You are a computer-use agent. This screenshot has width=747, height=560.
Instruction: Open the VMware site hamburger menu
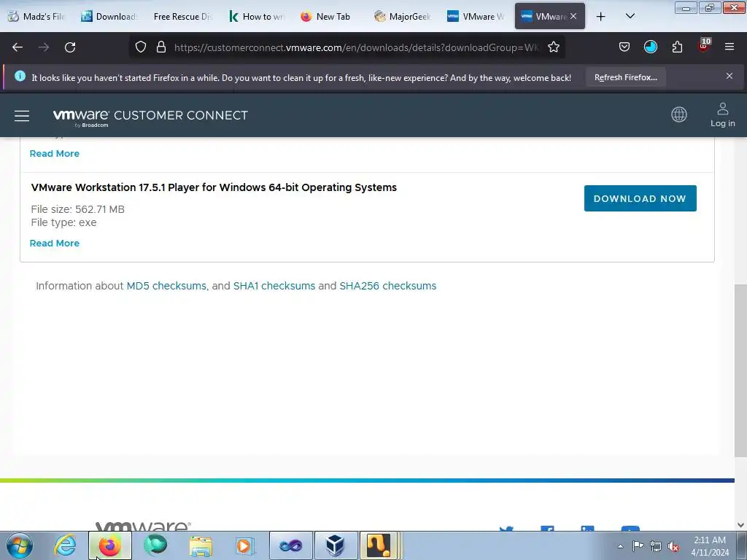click(21, 116)
